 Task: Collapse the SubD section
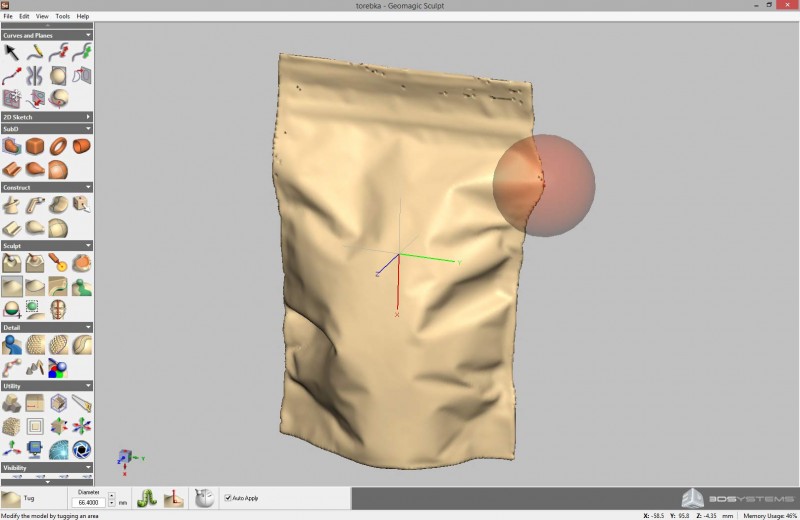point(88,129)
